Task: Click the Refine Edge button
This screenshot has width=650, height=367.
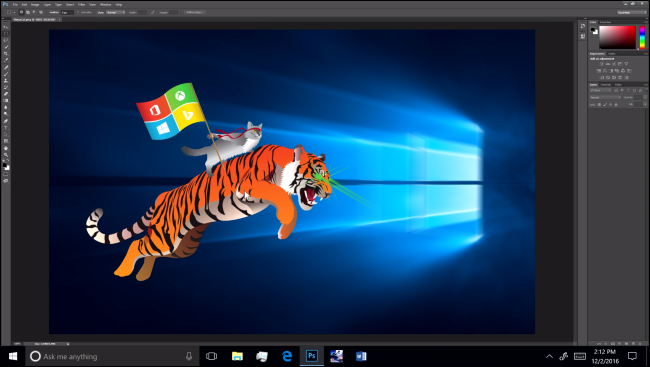Action: (195, 12)
